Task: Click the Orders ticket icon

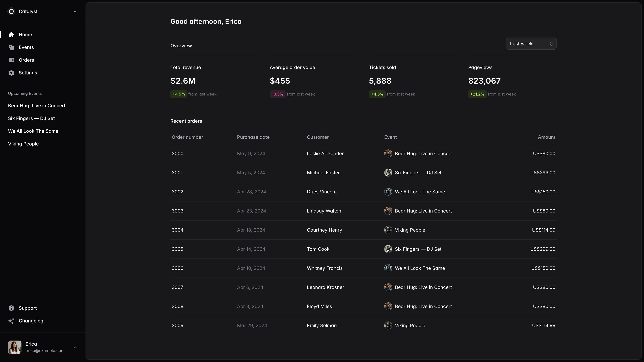Action: pos(11,60)
